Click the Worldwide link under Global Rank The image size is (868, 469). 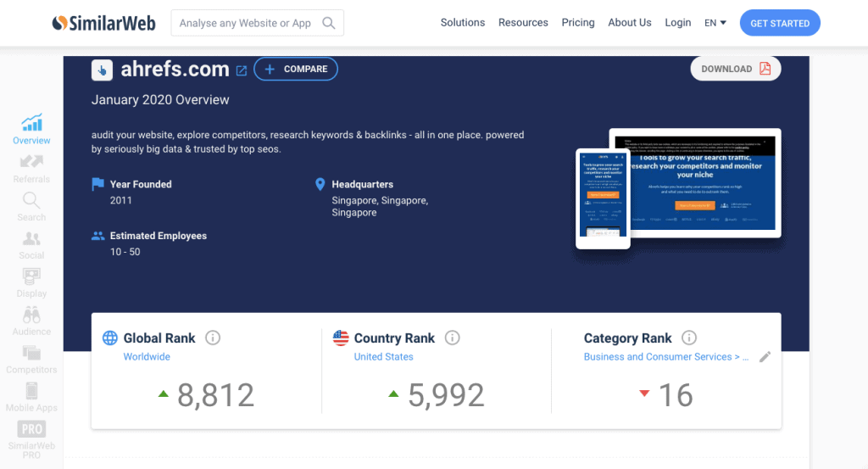tap(147, 356)
